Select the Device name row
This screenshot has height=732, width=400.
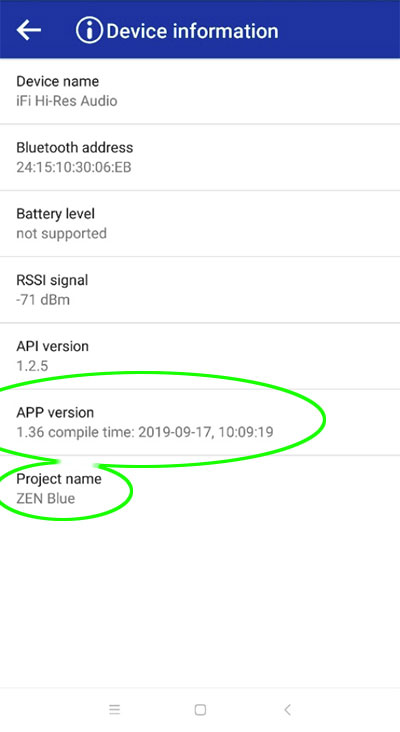click(x=200, y=91)
